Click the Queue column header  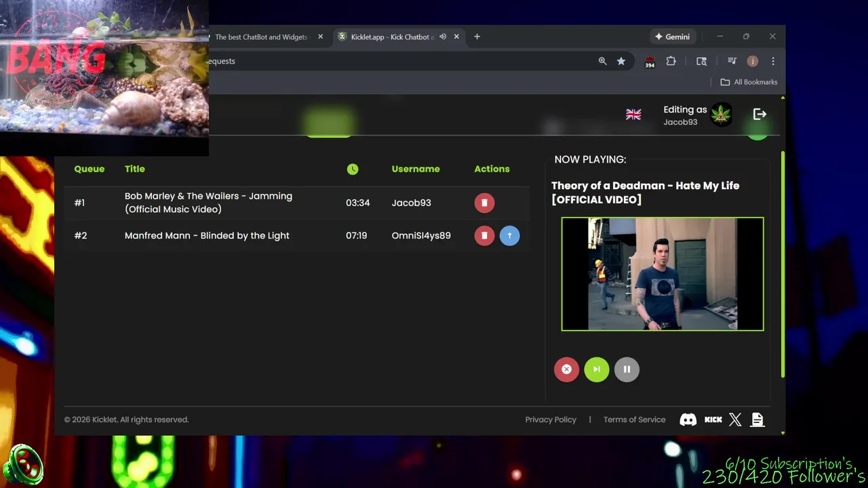[x=90, y=169]
